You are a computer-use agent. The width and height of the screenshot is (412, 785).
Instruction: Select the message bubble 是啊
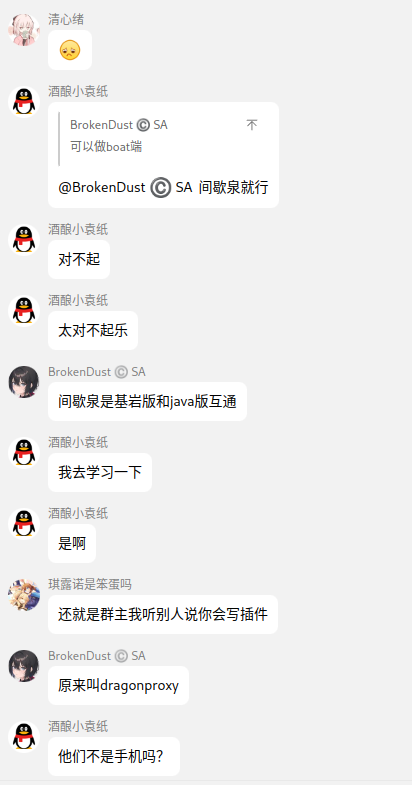coord(72,543)
